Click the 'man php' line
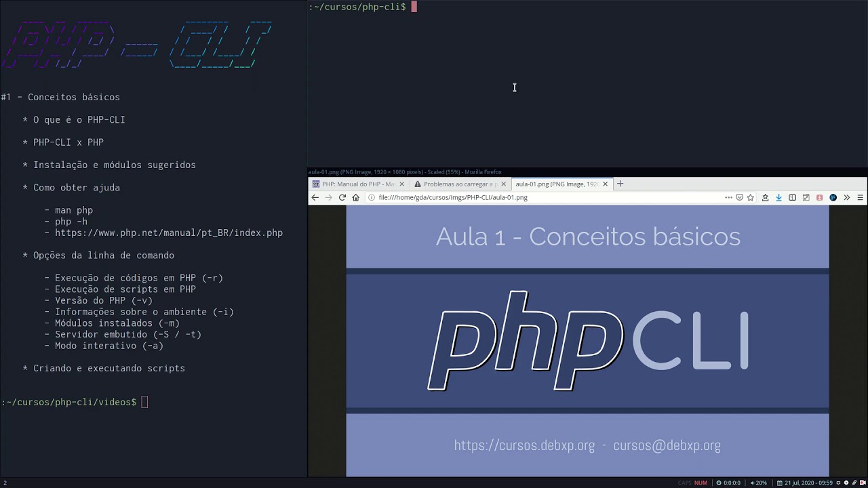The width and height of the screenshot is (868, 488). click(68, 210)
